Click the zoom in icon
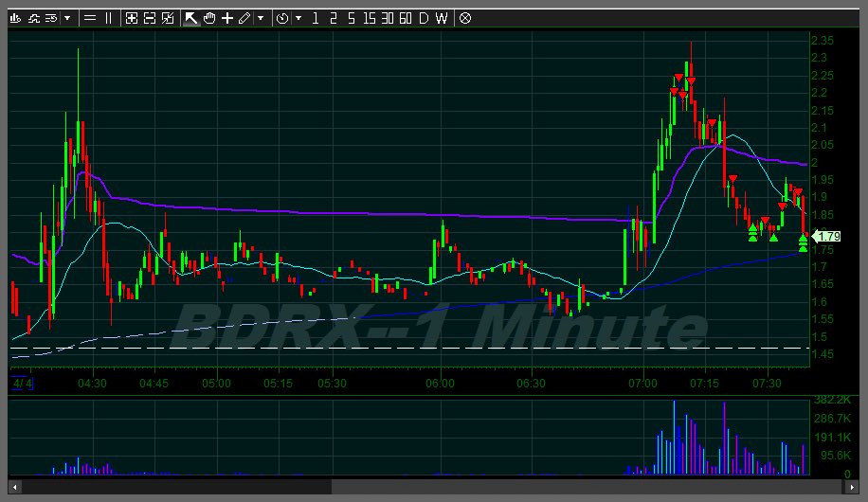This screenshot has width=868, height=502. pyautogui.click(x=131, y=18)
